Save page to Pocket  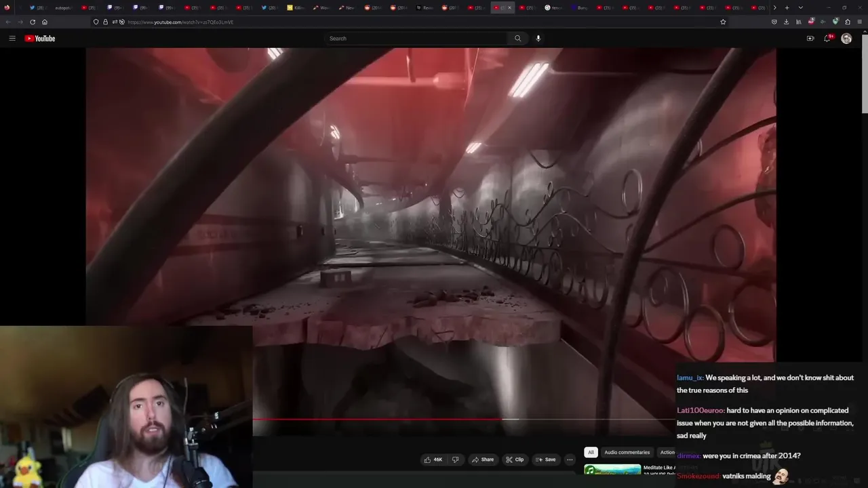click(774, 22)
